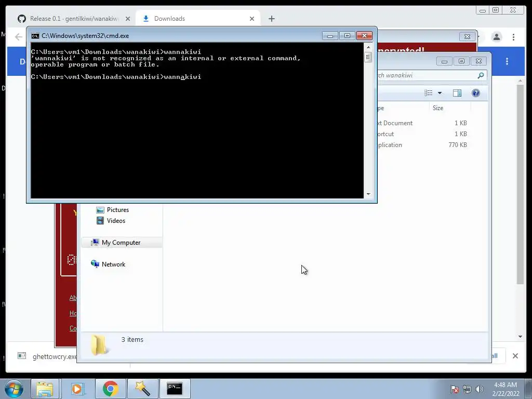Select Pictures in the Explorer navigation pane
Screen dimensions: 532x399
[x=117, y=210]
